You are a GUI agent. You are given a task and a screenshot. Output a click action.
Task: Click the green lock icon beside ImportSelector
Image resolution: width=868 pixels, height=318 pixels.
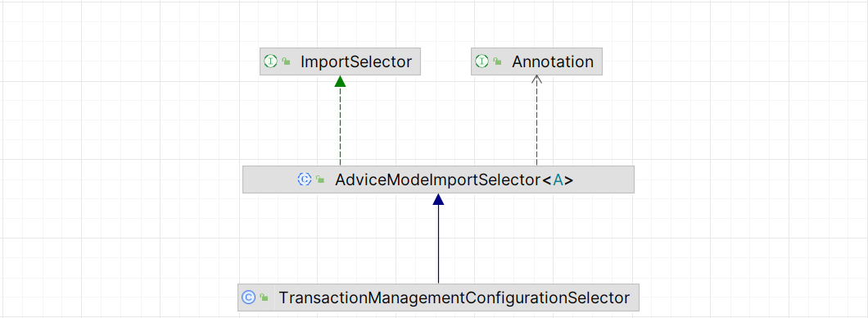287,61
